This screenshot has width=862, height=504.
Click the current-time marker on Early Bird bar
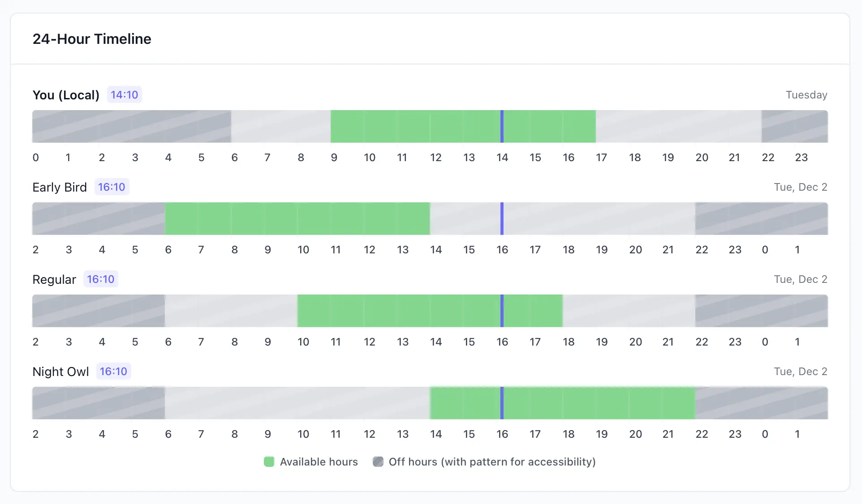502,219
